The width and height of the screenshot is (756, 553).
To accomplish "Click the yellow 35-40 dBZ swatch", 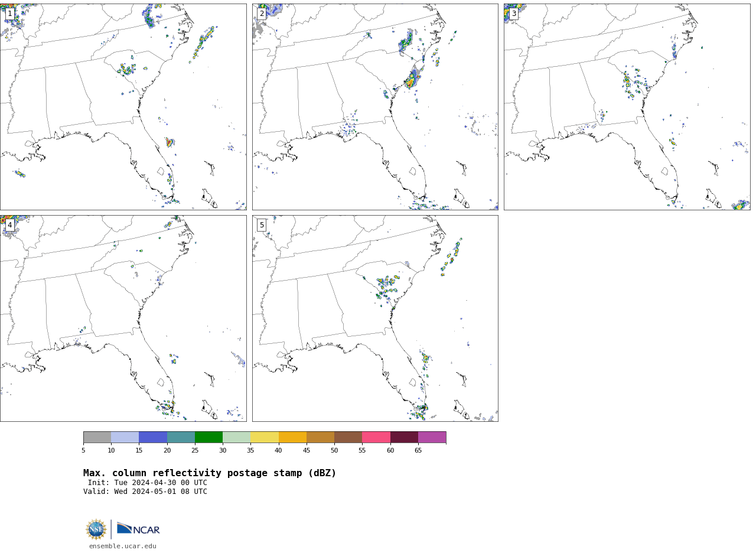I will click(265, 437).
